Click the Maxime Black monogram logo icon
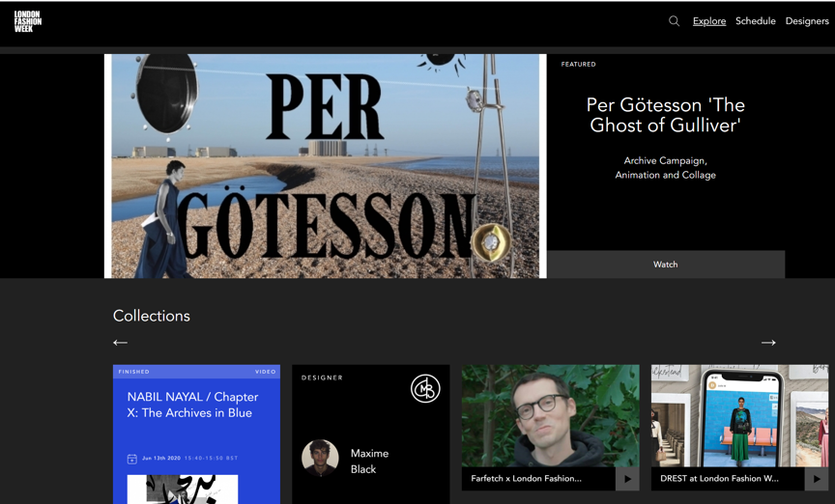This screenshot has height=504, width=835. click(x=425, y=388)
